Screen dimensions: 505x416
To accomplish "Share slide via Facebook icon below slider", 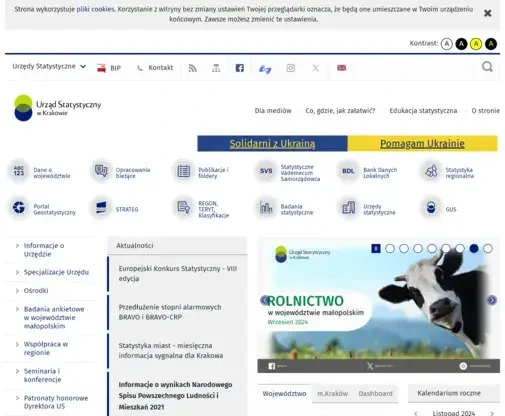I will (272, 366).
